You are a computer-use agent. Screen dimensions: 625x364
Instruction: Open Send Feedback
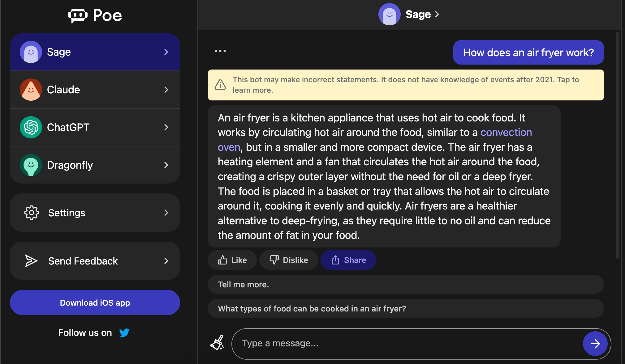(83, 261)
